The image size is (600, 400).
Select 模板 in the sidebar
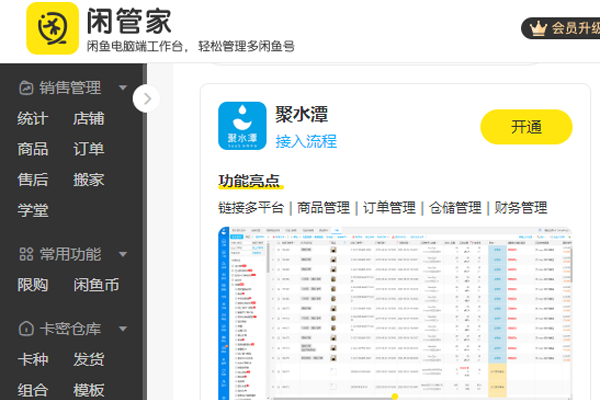(x=88, y=390)
